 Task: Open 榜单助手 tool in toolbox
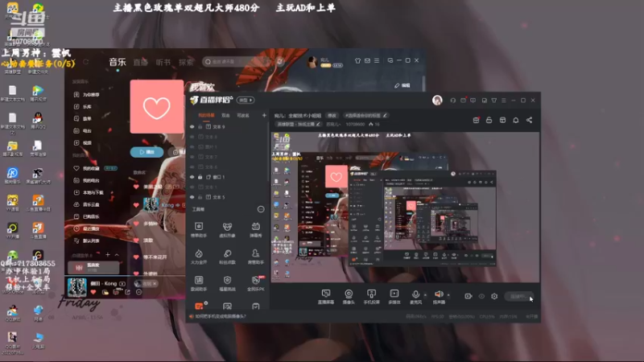pyautogui.click(x=199, y=229)
